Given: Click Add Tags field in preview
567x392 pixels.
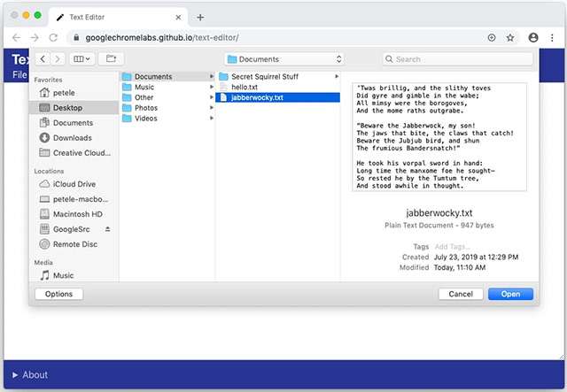Looking at the screenshot, I should tap(453, 247).
